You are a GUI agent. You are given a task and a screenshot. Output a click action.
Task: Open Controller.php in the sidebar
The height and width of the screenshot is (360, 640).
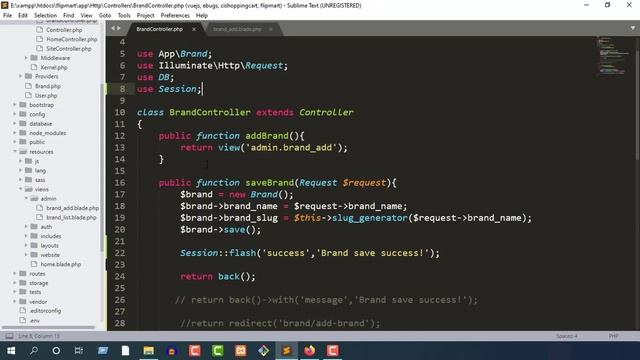click(64, 30)
